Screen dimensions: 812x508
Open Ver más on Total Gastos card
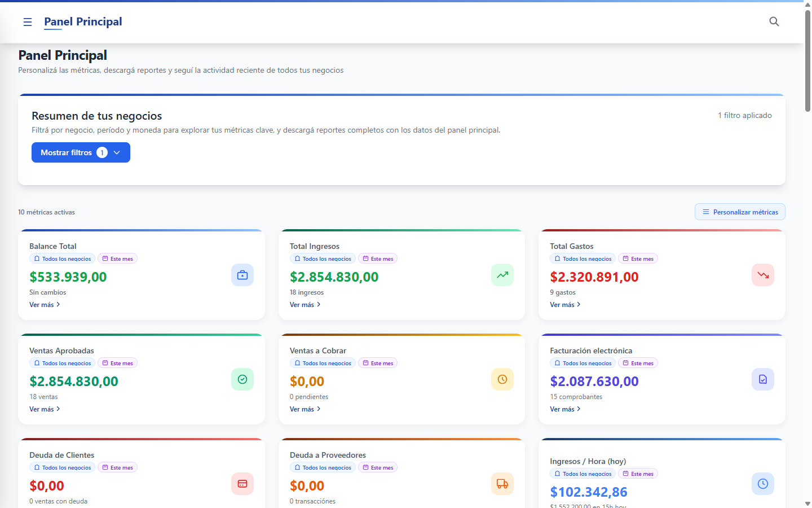(x=565, y=305)
